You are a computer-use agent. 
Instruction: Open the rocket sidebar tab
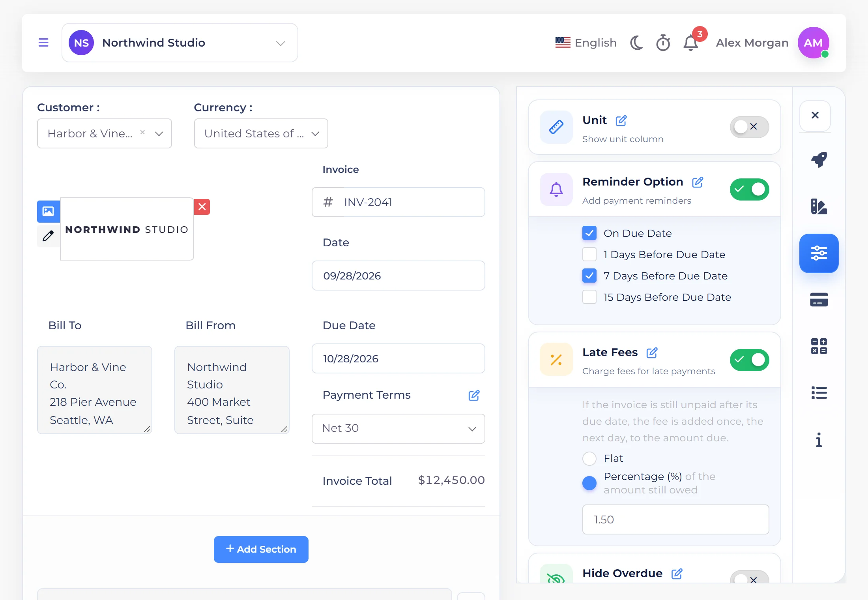(819, 159)
